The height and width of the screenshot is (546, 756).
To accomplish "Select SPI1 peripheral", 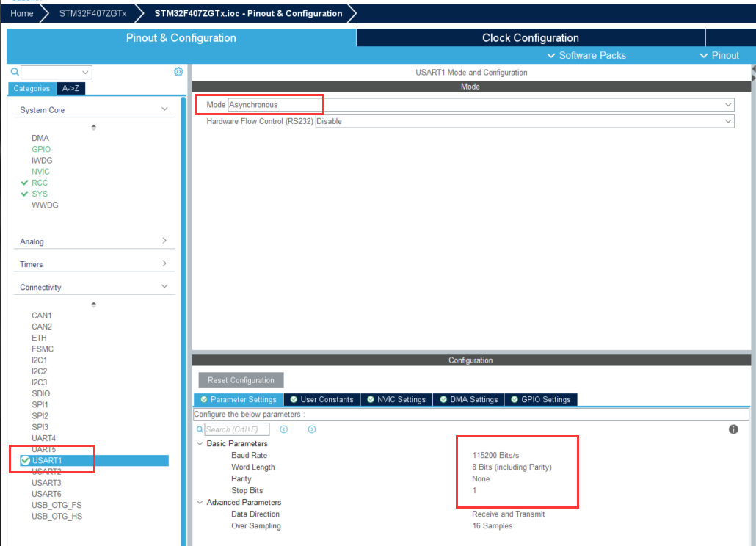I will [40, 404].
